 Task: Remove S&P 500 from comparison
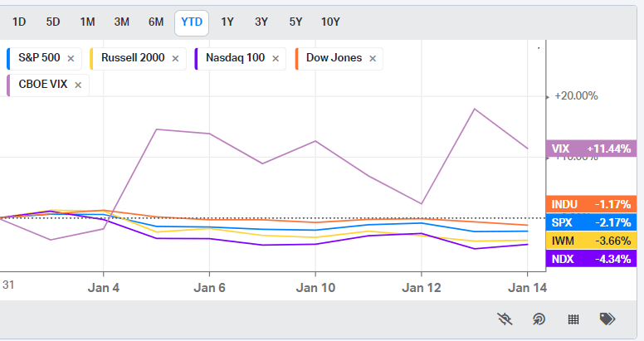(71, 58)
